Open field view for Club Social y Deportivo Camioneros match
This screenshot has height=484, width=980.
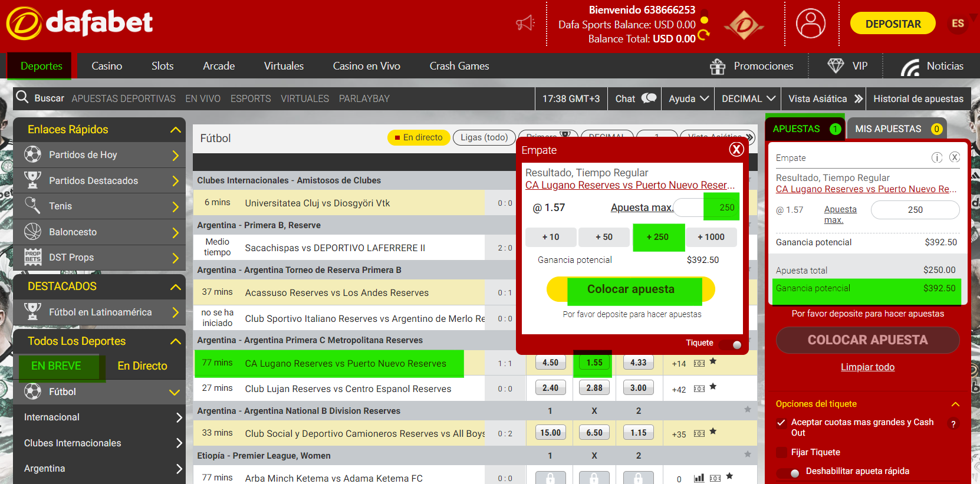click(699, 433)
